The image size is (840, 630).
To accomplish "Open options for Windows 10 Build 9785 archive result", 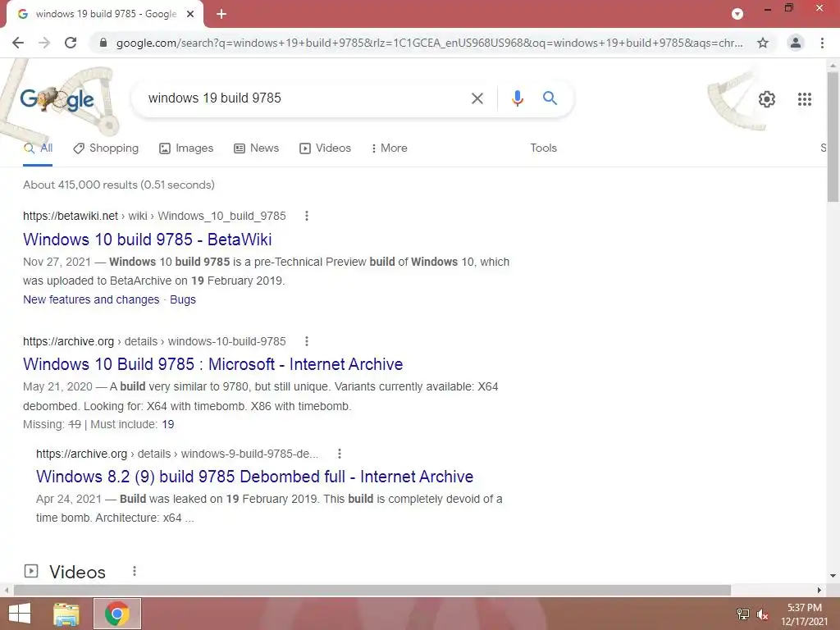I will 307,341.
